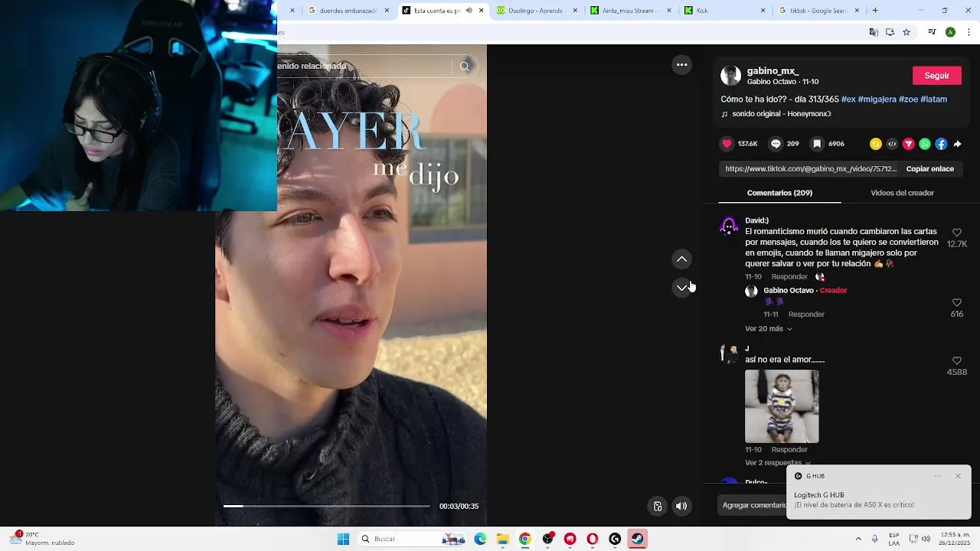Viewport: 980px width, 551px height.
Task: Open the gabino_mx_ profile avatar
Action: click(x=730, y=75)
